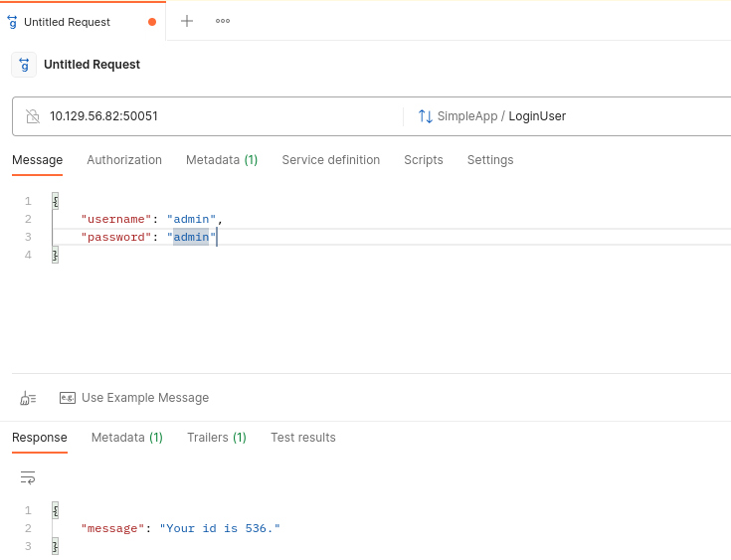Click the Untitled Request title to rename
The image size is (731, 560).
[x=91, y=65]
